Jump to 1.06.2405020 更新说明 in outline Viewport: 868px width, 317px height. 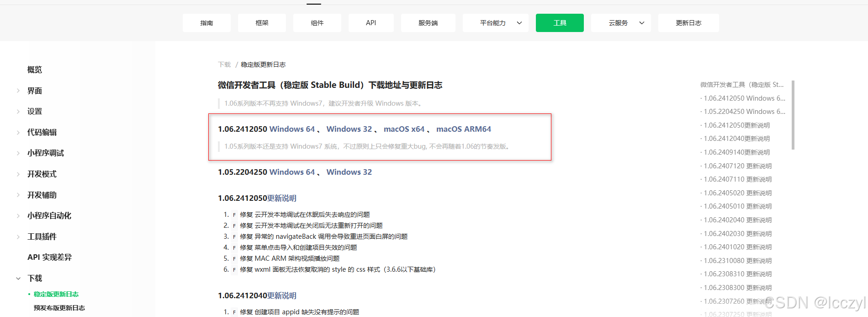[x=738, y=193]
